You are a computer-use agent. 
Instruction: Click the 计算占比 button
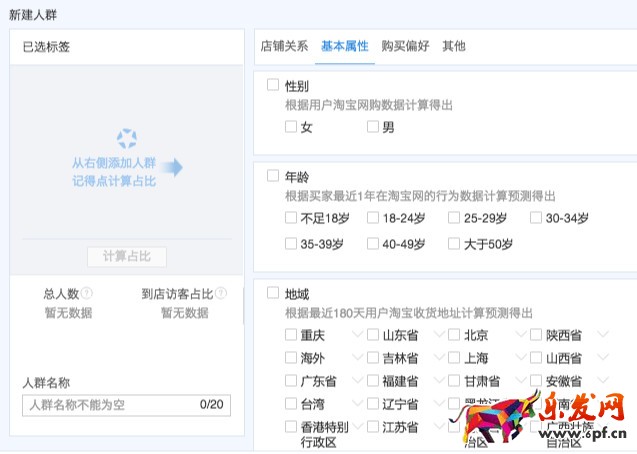tap(127, 257)
